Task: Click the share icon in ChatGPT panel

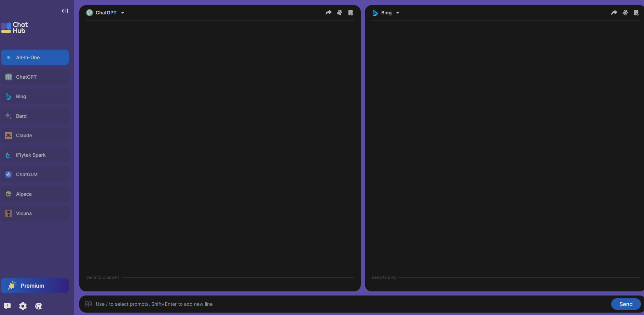Action: point(328,13)
